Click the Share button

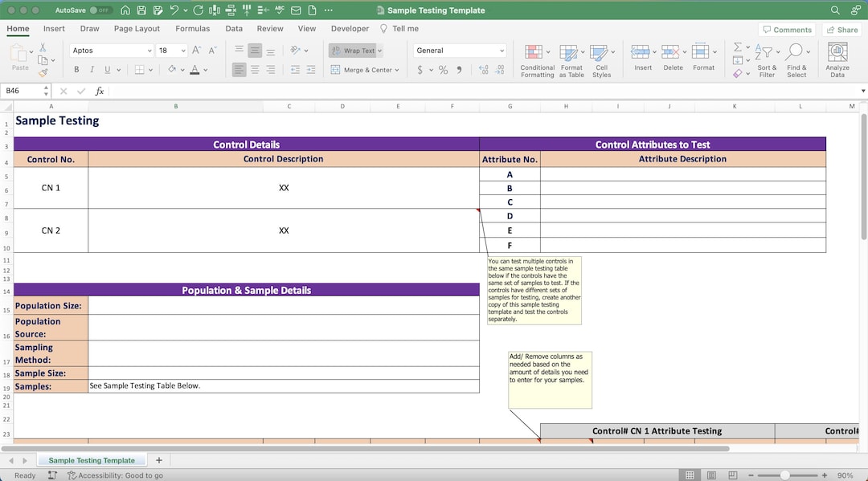coord(841,29)
